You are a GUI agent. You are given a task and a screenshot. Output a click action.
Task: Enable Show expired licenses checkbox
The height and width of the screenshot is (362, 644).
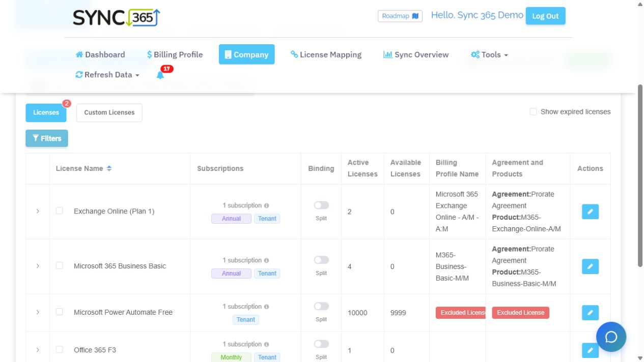click(x=533, y=112)
